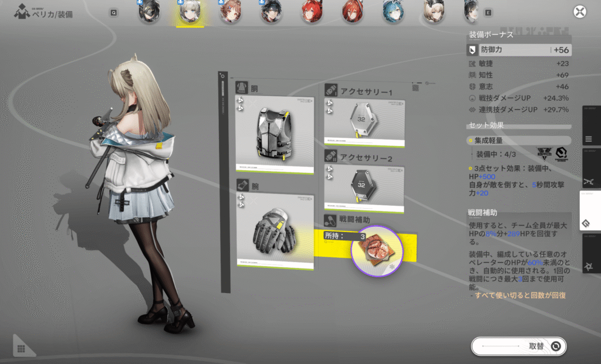Viewport: 601px width, 364px height.
Task: Click the close X button at top right
Action: (x=580, y=12)
